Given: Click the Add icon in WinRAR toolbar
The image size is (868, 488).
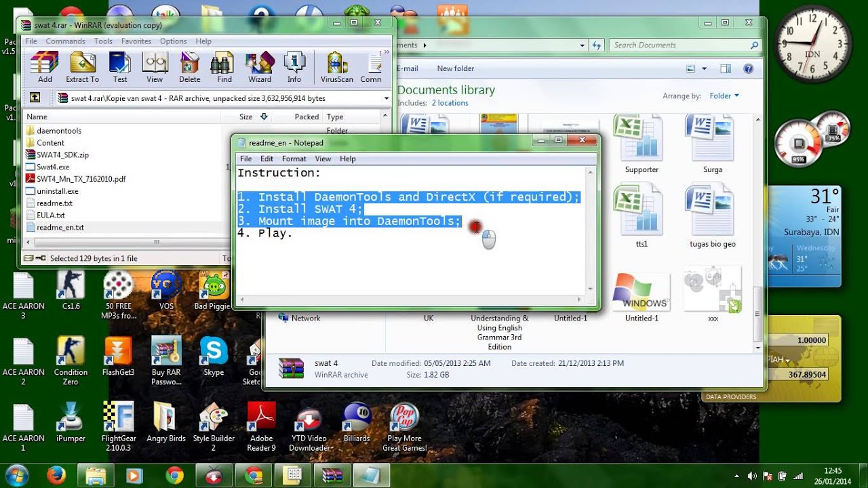Looking at the screenshot, I should (45, 67).
